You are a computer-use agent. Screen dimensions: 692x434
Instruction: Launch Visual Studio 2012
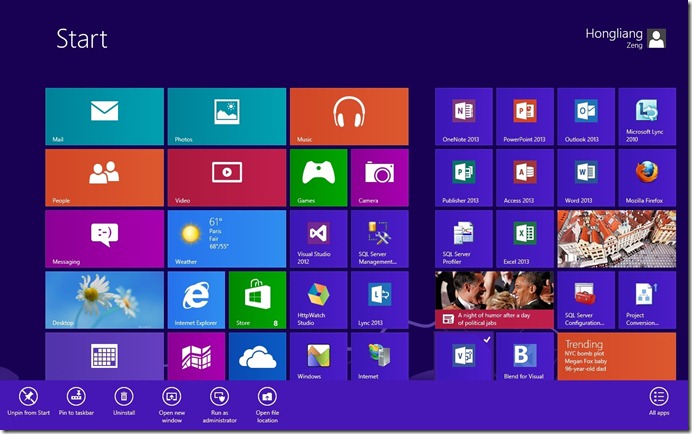tap(319, 239)
